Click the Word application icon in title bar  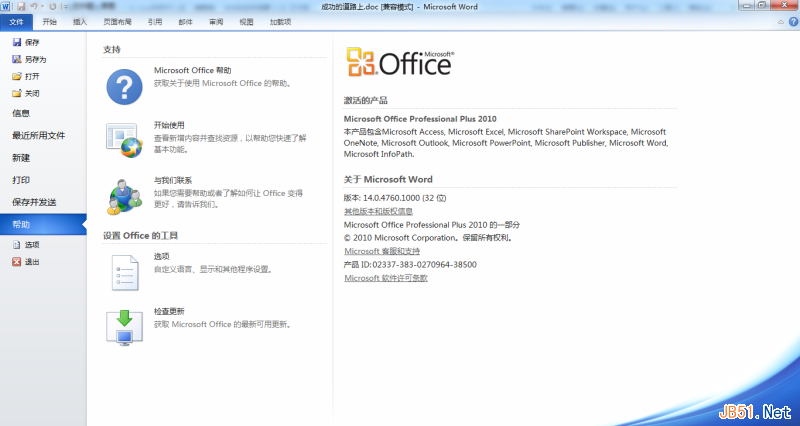(x=5, y=7)
